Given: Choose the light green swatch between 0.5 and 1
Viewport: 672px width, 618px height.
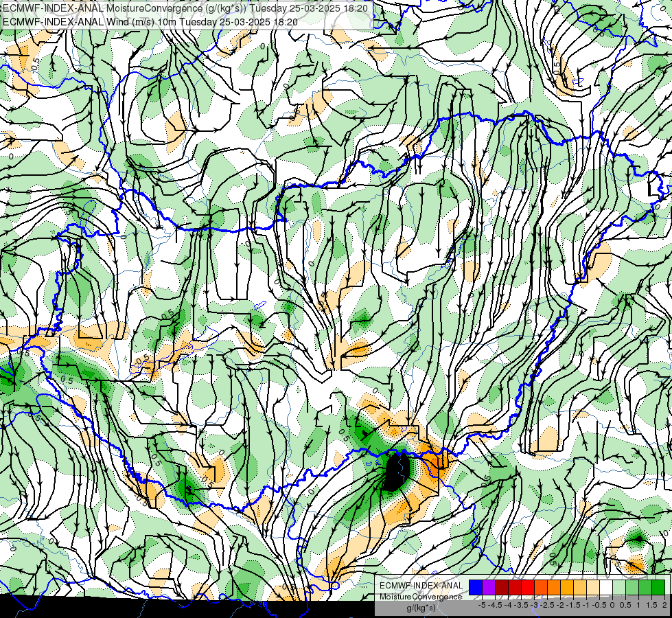Looking at the screenshot, I should [632, 588].
